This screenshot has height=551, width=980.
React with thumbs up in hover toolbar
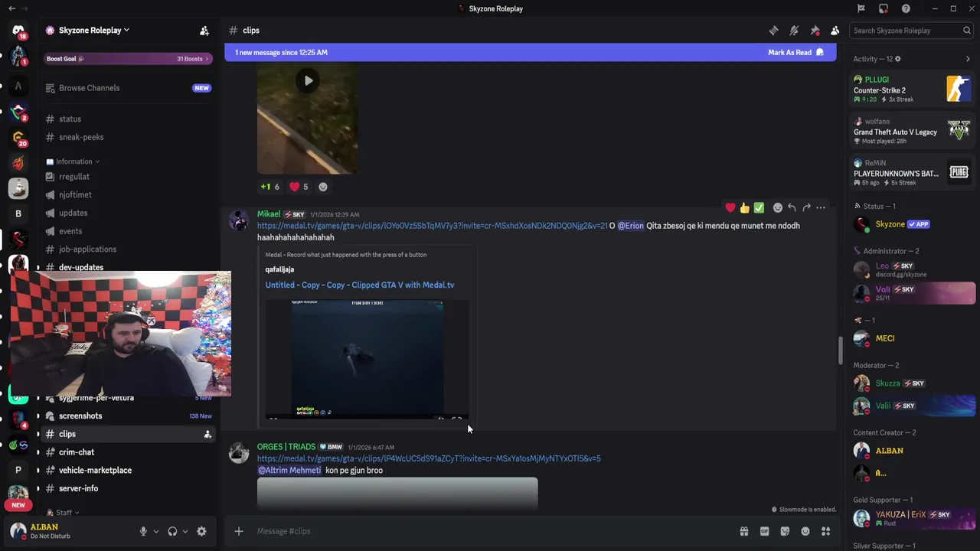tap(745, 207)
